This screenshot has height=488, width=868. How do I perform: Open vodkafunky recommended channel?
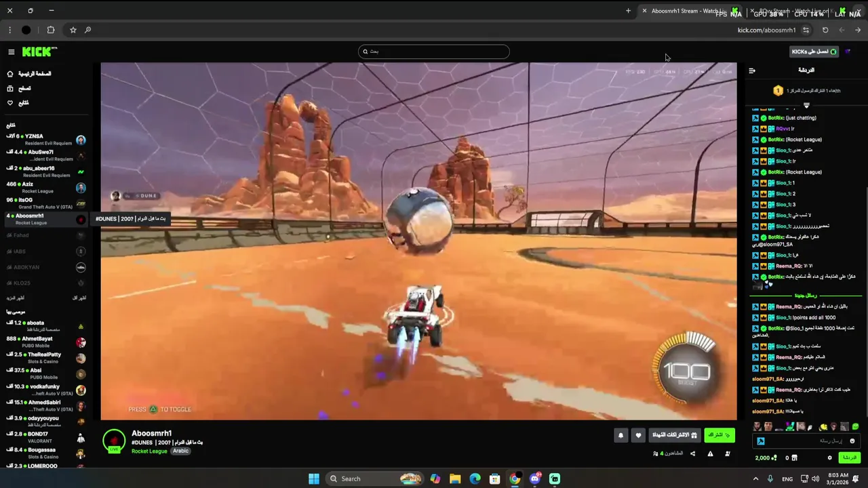[46, 390]
